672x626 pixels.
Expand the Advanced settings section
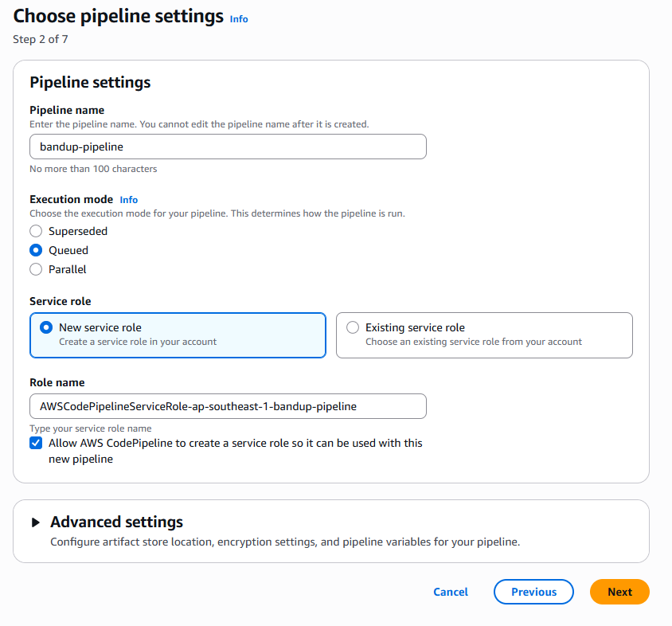click(x=117, y=522)
